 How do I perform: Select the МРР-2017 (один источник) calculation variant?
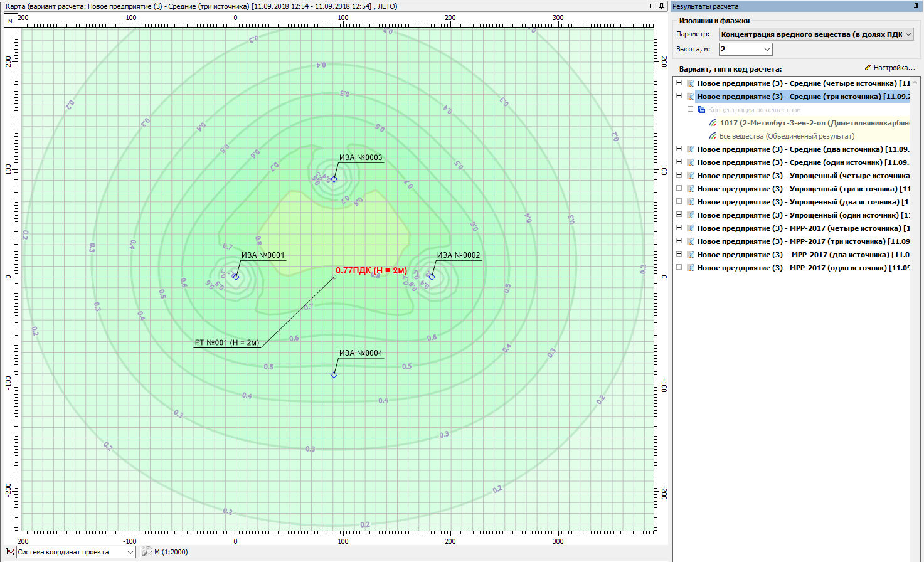[803, 268]
